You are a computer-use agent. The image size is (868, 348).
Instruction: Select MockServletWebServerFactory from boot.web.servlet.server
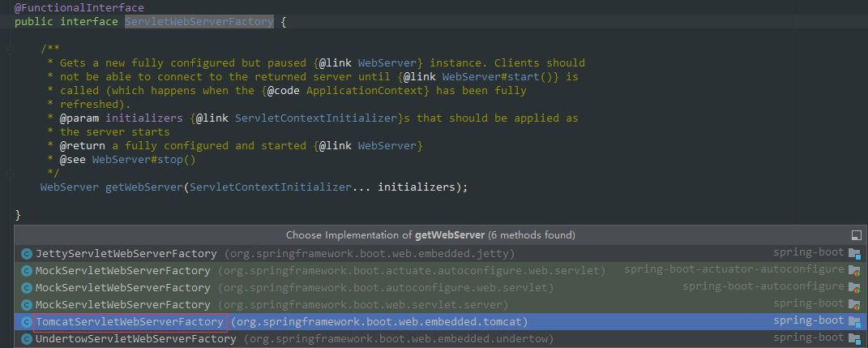click(441, 305)
